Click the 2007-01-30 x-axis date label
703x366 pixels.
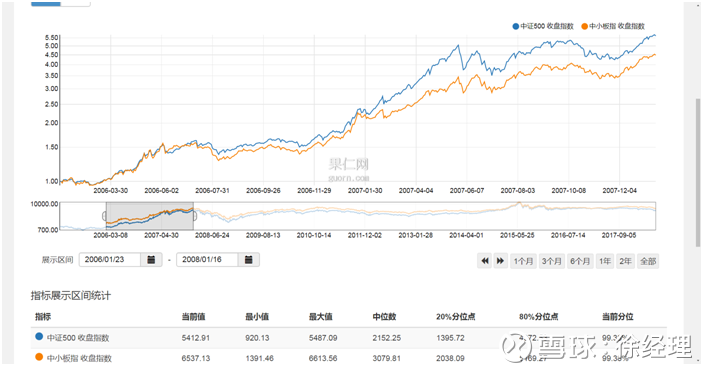(x=365, y=191)
